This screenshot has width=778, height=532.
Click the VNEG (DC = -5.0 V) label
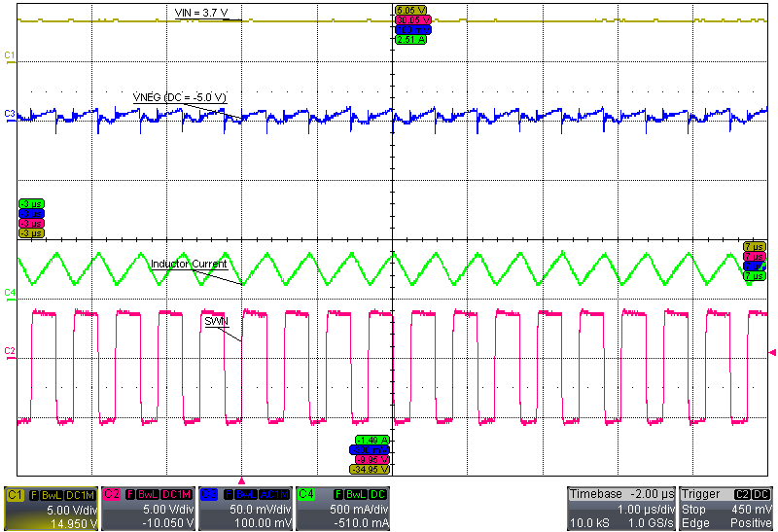[x=179, y=97]
